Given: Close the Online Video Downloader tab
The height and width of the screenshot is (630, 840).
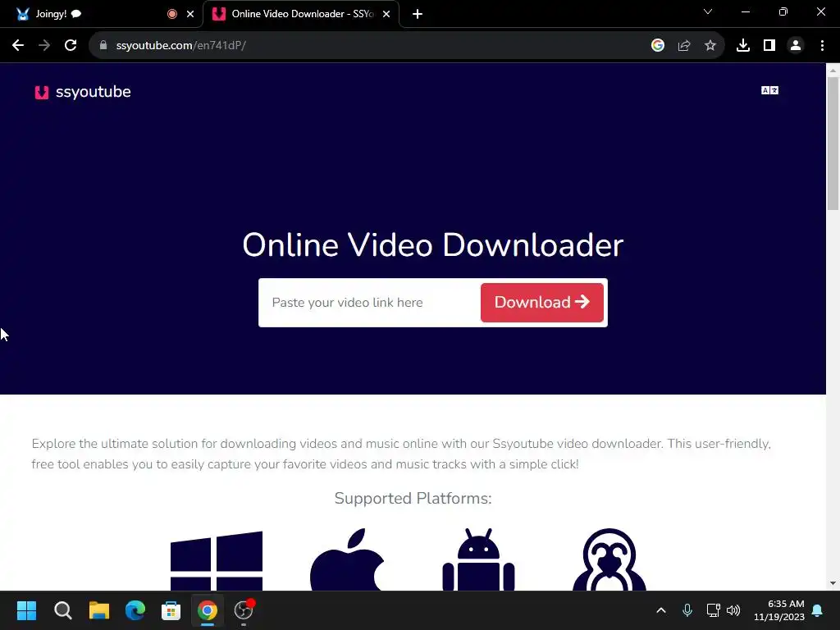Looking at the screenshot, I should pyautogui.click(x=386, y=14).
